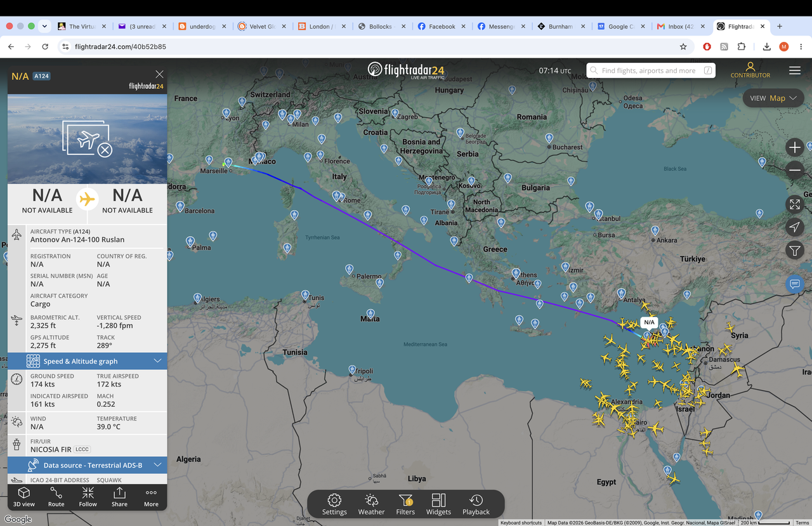Click the Palermo airport pin
The width and height of the screenshot is (812, 526).
[x=350, y=270]
